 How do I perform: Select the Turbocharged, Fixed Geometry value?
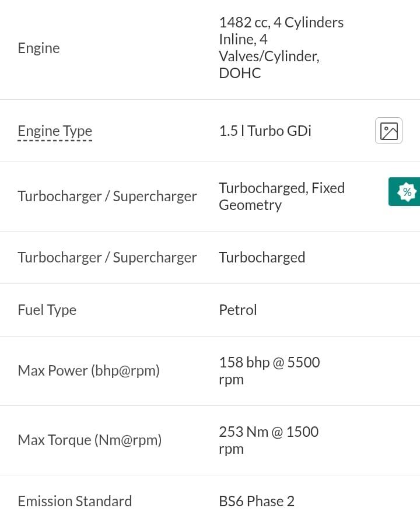(x=282, y=197)
